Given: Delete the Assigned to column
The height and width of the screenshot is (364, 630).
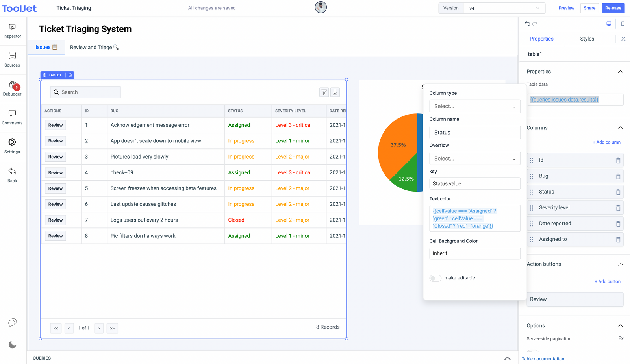Looking at the screenshot, I should click(x=618, y=239).
